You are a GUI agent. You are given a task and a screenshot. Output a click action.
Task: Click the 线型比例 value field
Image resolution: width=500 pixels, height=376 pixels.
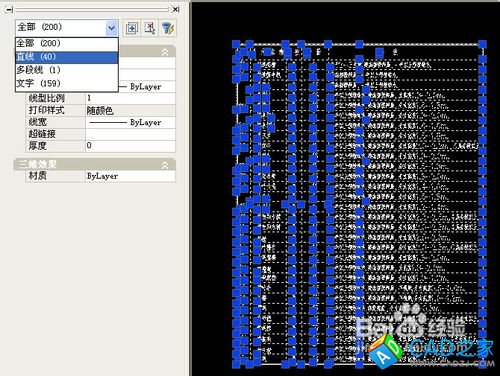click(130, 98)
